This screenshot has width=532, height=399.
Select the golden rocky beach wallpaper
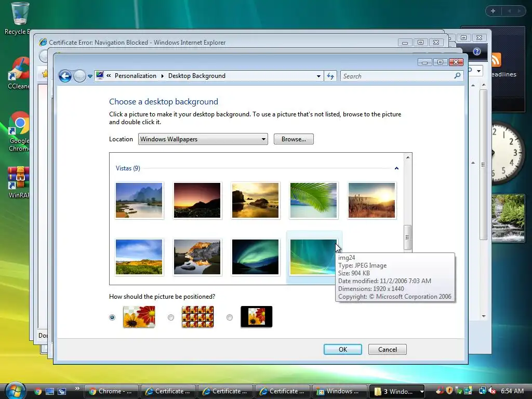(255, 200)
